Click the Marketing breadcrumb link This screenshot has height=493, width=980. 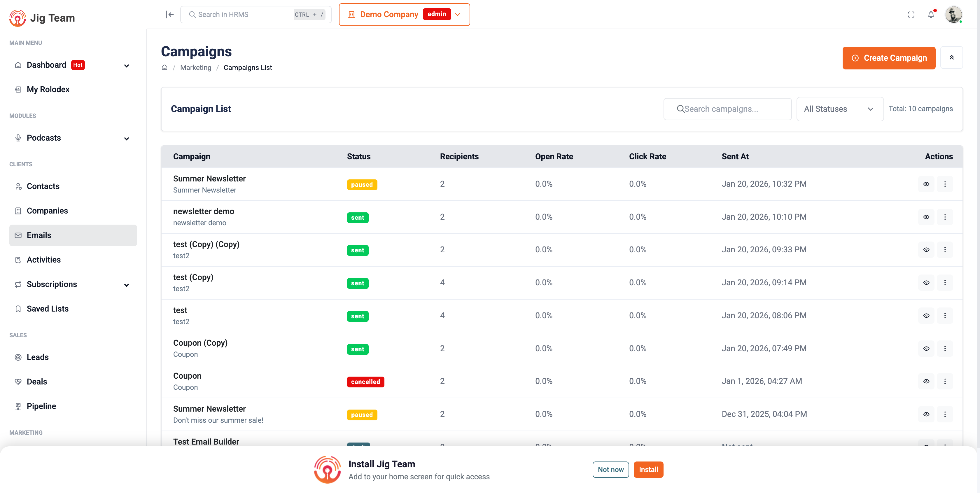[195, 67]
